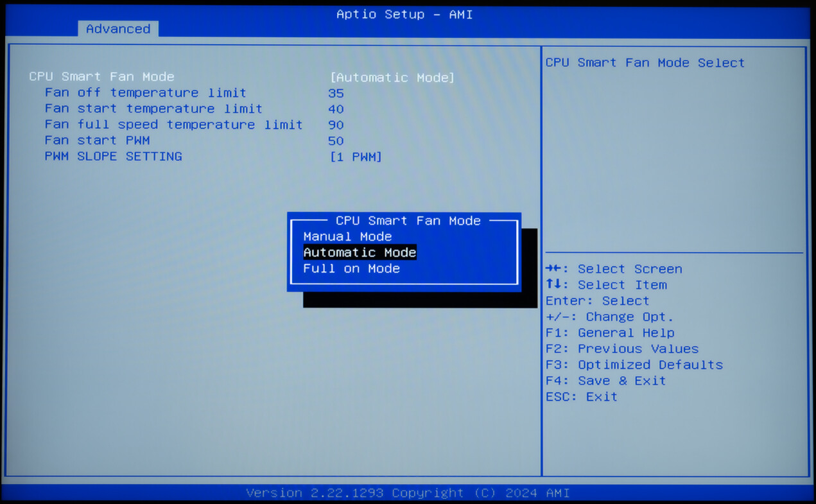Click the Fan start PWM value 50

pyautogui.click(x=336, y=141)
